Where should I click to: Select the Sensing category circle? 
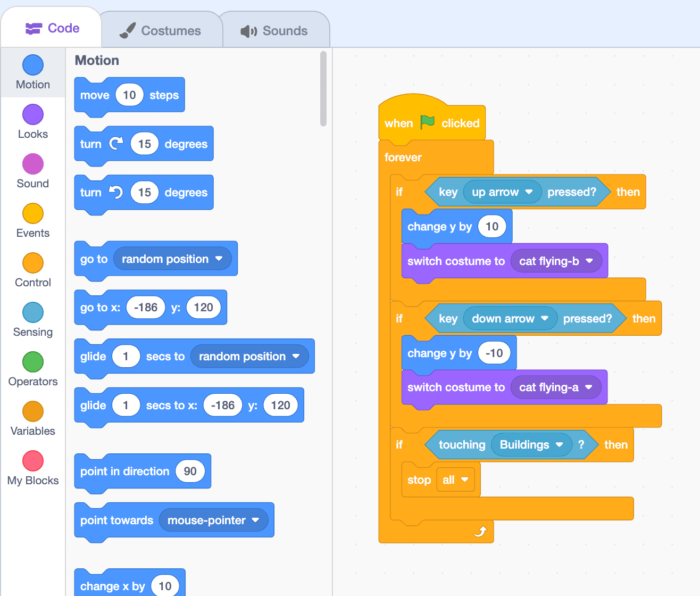tap(33, 312)
